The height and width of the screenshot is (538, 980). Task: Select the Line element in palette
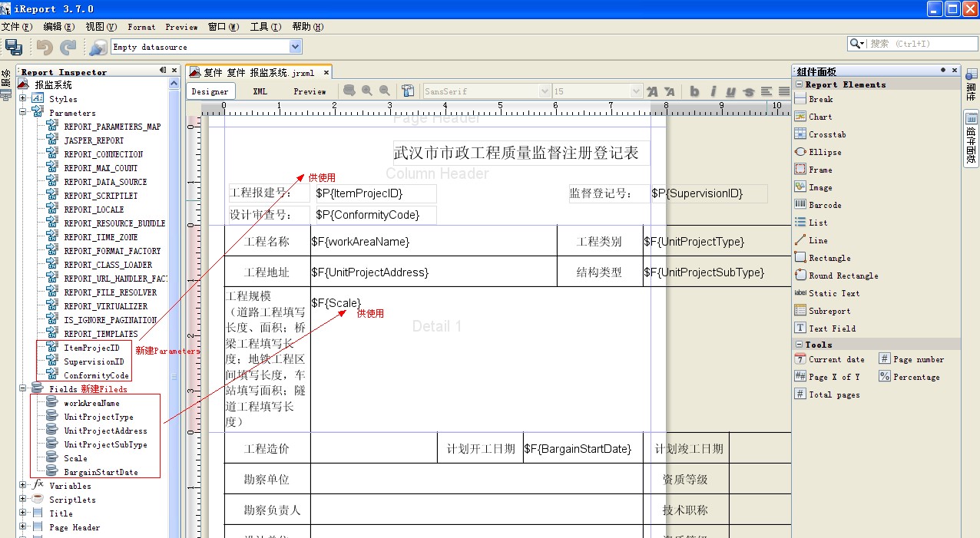pyautogui.click(x=811, y=240)
